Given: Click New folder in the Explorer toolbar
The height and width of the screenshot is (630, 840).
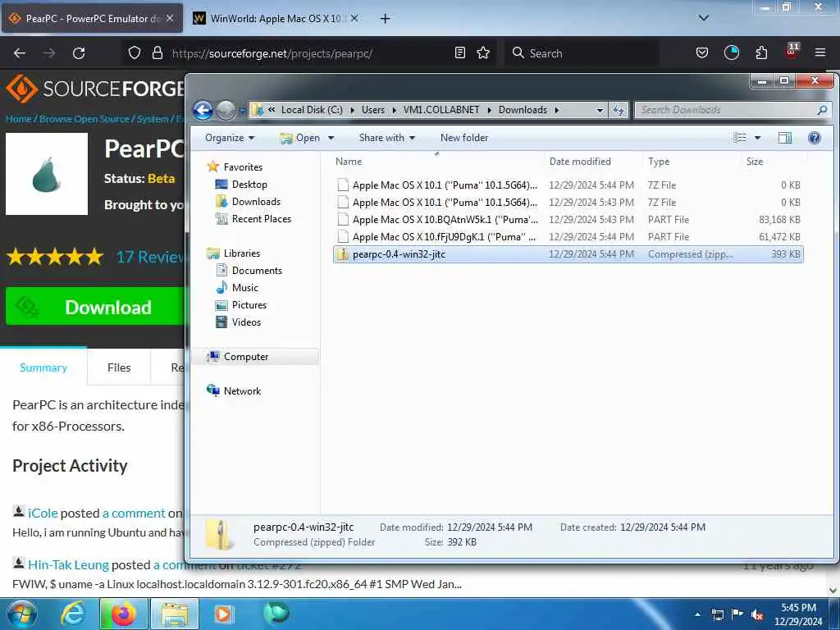Looking at the screenshot, I should point(464,138).
